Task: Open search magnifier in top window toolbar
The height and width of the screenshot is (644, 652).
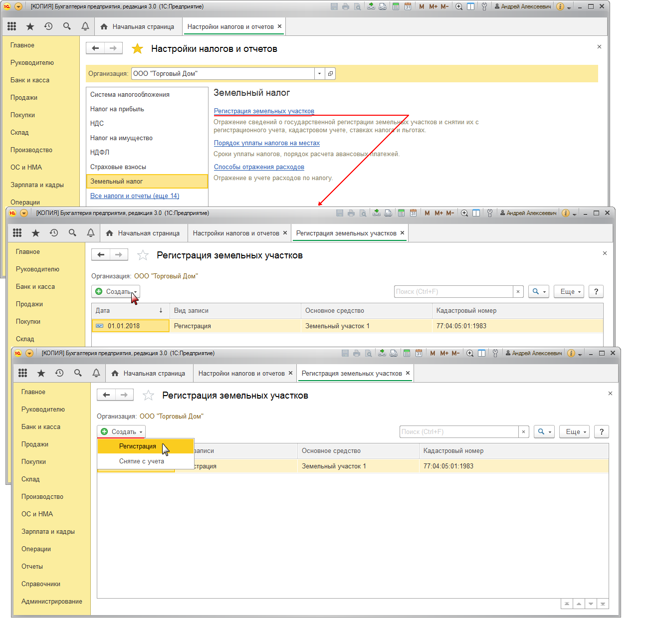Action: point(67,26)
